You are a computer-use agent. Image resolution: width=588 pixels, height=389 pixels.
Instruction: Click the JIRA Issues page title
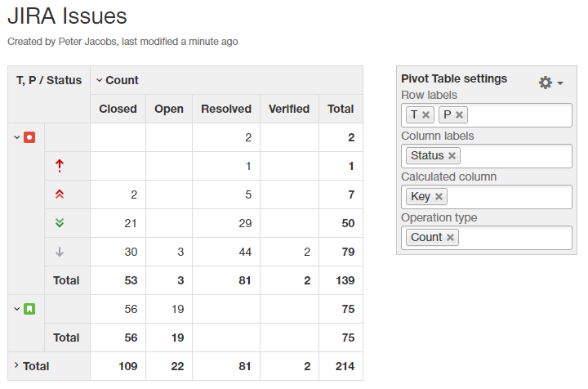click(x=68, y=16)
